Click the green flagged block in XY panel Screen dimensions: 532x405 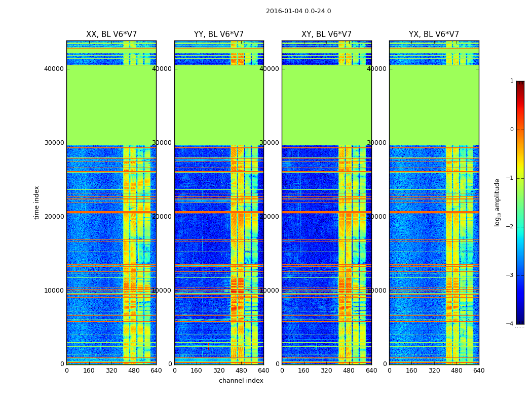pos(326,105)
